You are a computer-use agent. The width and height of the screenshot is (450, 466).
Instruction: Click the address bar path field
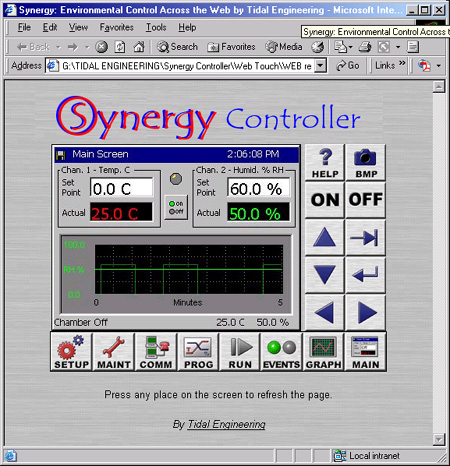pyautogui.click(x=187, y=66)
